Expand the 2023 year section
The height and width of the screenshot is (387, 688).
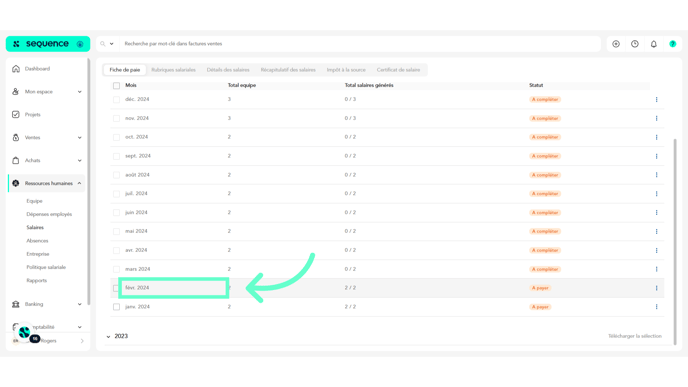click(x=108, y=337)
